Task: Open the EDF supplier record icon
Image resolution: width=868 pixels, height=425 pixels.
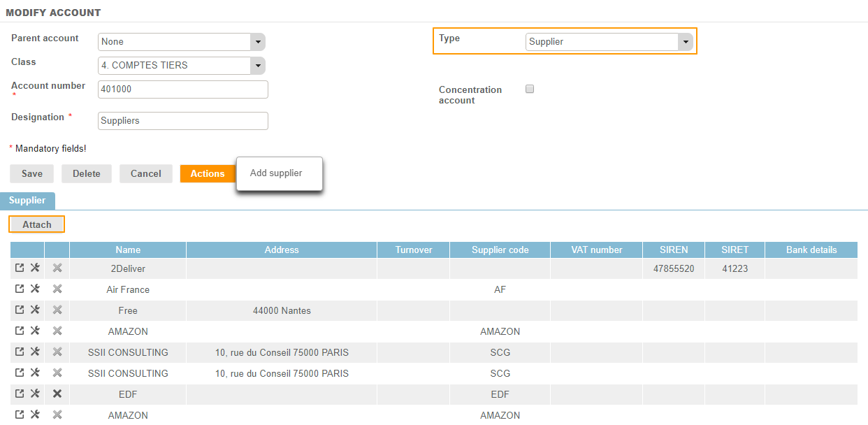Action: tap(20, 394)
